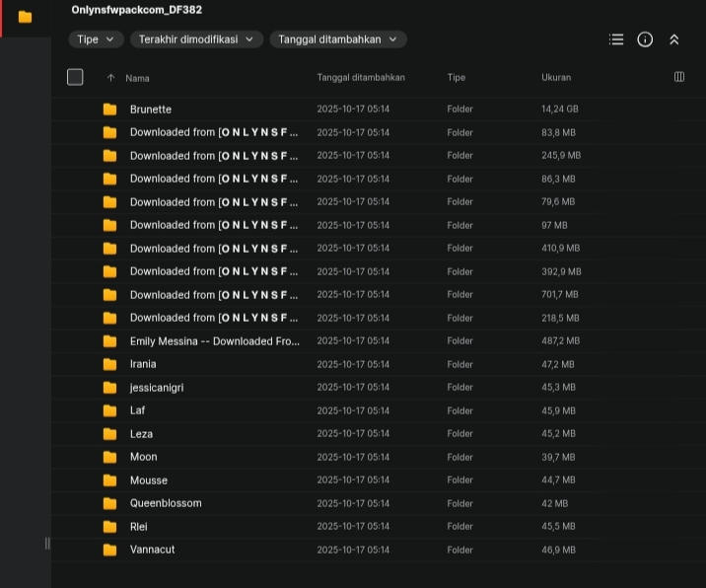This screenshot has width=706, height=588.
Task: Switch to list view layout icon
Action: (616, 39)
